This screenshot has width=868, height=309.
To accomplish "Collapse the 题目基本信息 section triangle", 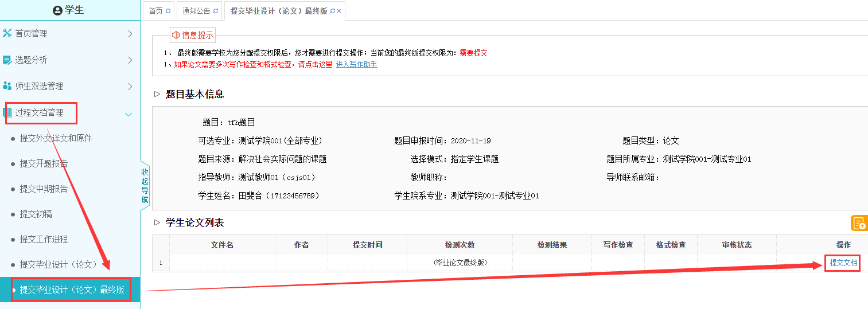I will pyautogui.click(x=157, y=94).
